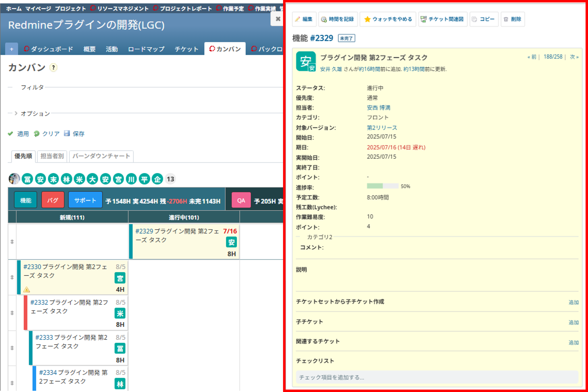This screenshot has height=392, width=588.
Task: Open 時間を記録 time logging
Action: [x=338, y=19]
